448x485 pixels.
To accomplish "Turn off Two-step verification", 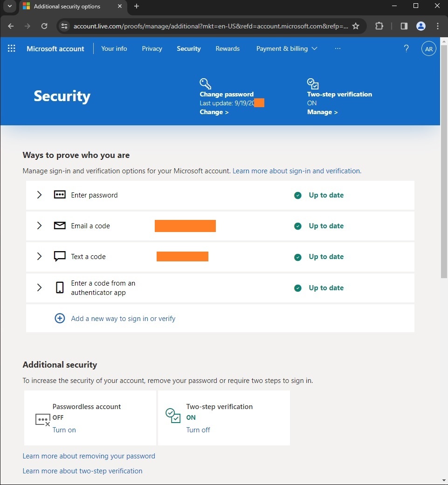I will [x=198, y=430].
